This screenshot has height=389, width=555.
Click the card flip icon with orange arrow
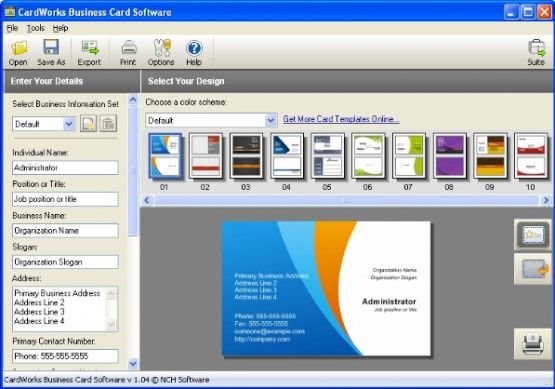(x=533, y=269)
